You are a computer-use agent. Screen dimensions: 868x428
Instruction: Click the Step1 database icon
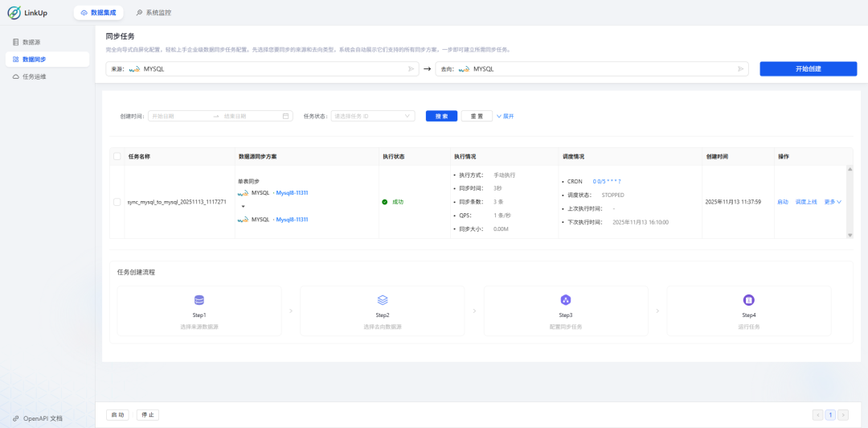(x=199, y=300)
